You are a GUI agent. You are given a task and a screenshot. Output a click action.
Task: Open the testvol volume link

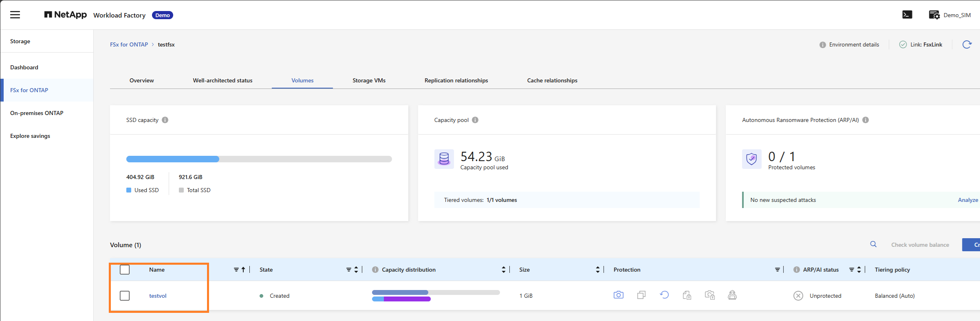(x=158, y=296)
